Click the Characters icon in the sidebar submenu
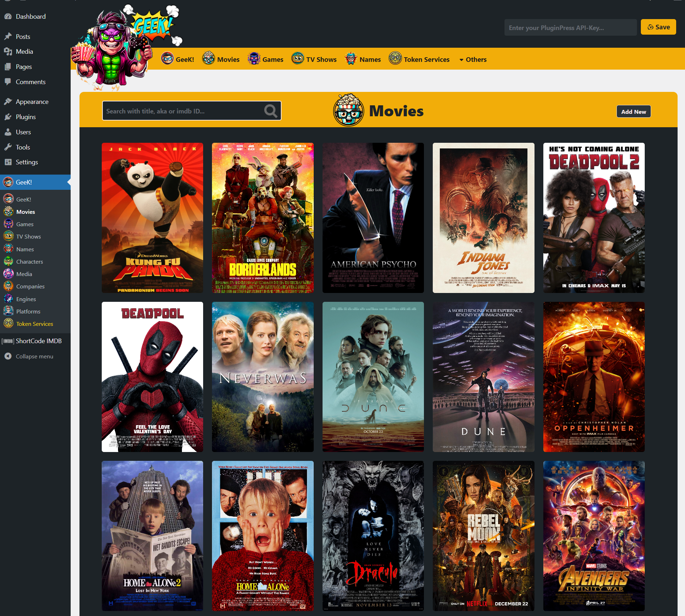The width and height of the screenshot is (685, 616). pos(8,262)
